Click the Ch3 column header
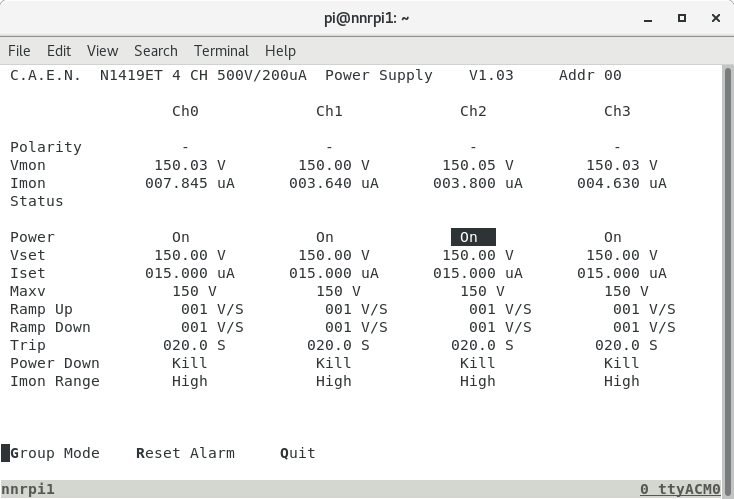Screen dimensions: 734x499 pyautogui.click(x=617, y=111)
